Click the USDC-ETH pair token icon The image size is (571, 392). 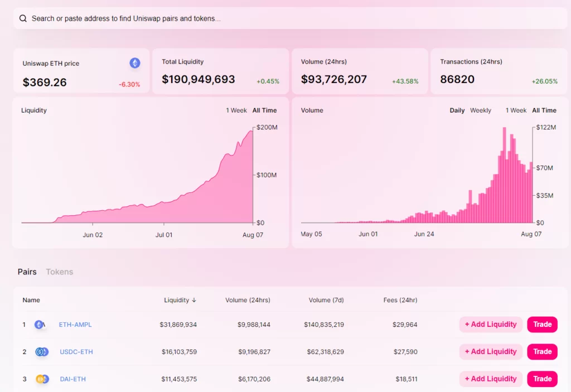pyautogui.click(x=42, y=351)
